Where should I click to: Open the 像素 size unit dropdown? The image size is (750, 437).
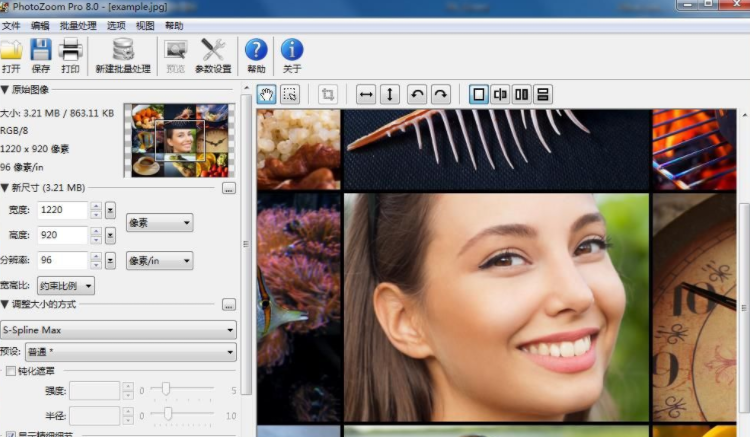click(160, 222)
